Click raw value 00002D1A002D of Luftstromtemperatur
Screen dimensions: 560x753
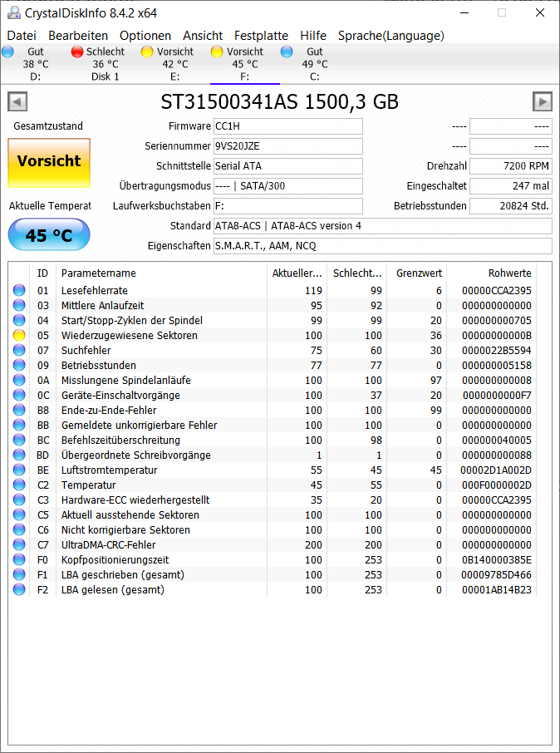click(496, 470)
